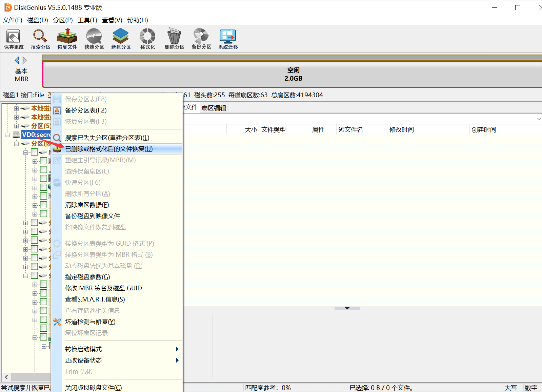Choose 关闭虚拟磁盘文件(C) in context menu
Image resolution: width=542 pixels, height=392 pixels.
tap(117, 388)
